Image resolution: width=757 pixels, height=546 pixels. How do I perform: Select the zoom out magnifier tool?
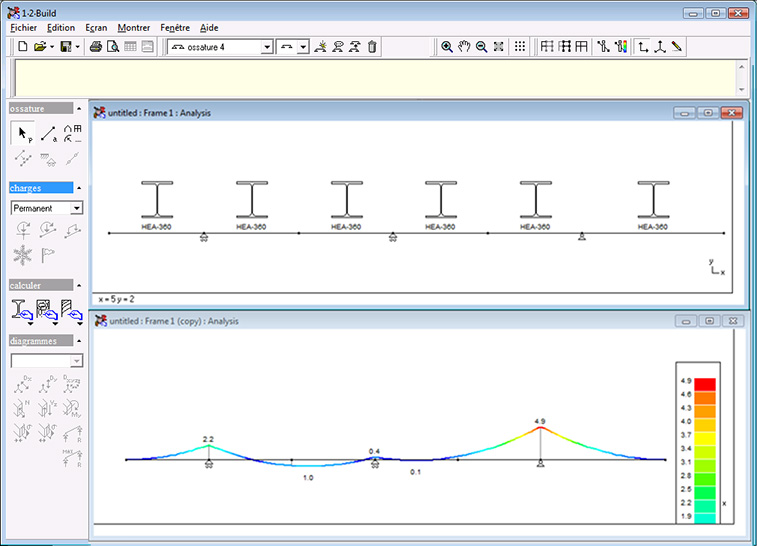coord(481,47)
